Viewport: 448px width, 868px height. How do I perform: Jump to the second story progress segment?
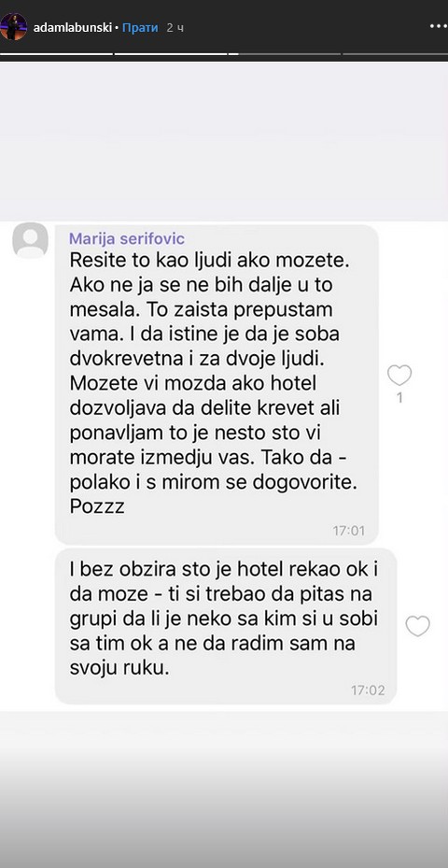tap(171, 53)
